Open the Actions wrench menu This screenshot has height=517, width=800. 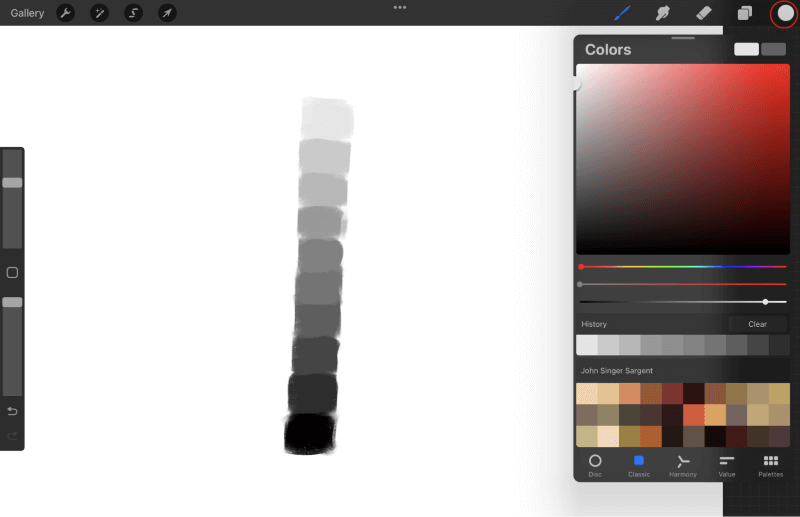pyautogui.click(x=65, y=13)
